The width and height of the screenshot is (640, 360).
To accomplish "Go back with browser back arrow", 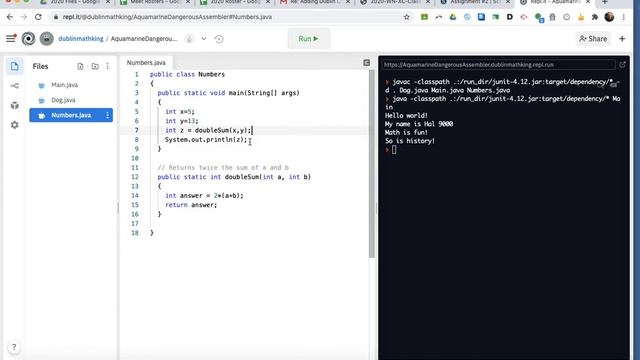I will [x=10, y=17].
